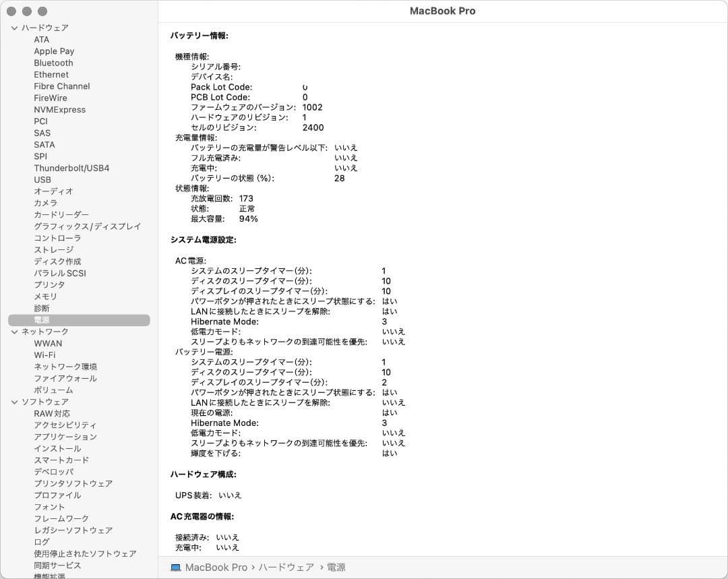Select ATA in the hardware list
Viewport: 728px width, 579px height.
tap(42, 39)
